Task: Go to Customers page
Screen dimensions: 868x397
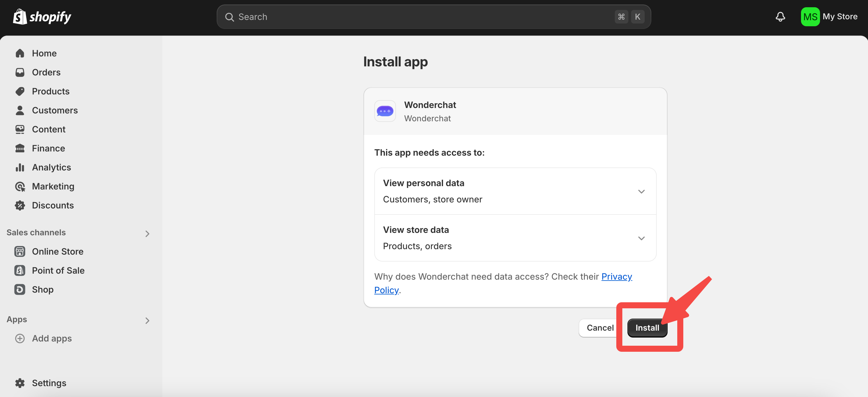Action: pyautogui.click(x=55, y=110)
